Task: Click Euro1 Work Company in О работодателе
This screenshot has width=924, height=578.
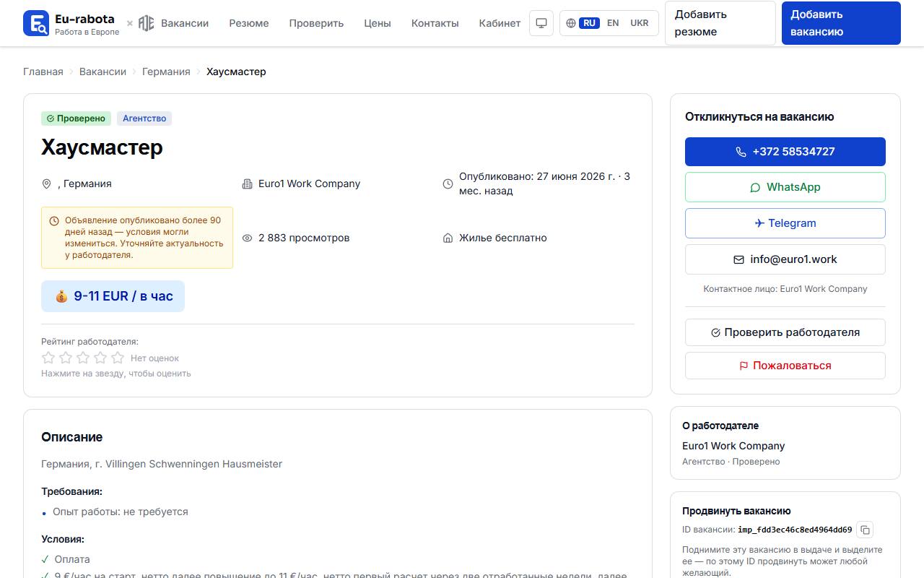Action: [733, 446]
